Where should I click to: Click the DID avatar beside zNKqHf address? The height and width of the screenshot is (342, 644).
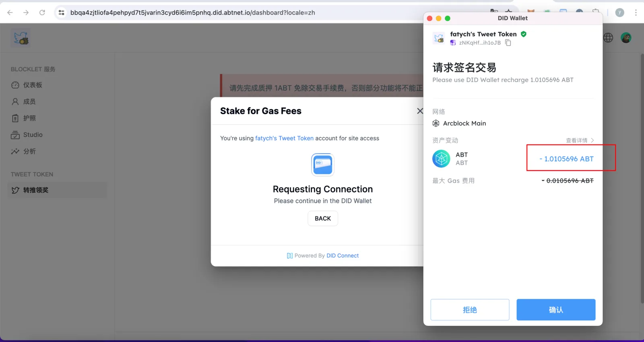[x=453, y=43]
